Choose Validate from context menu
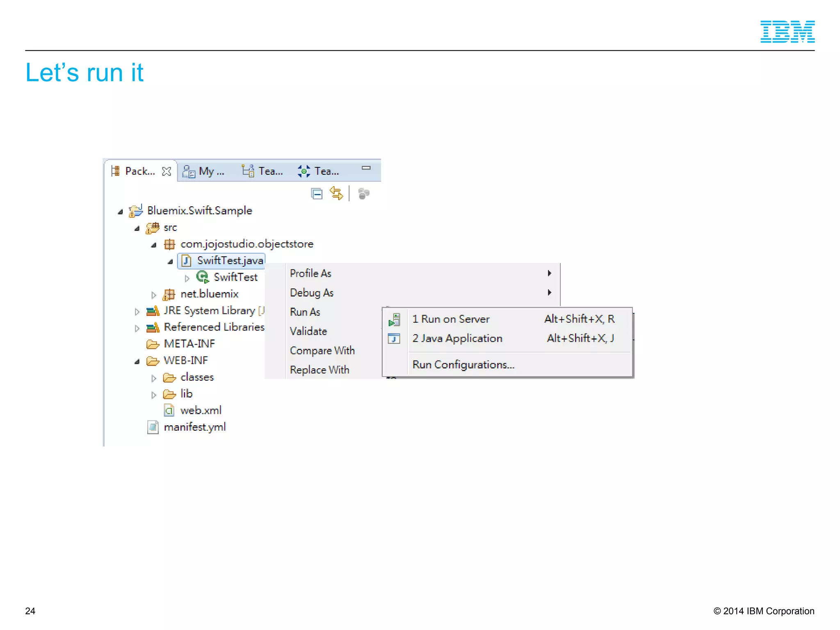 308,331
